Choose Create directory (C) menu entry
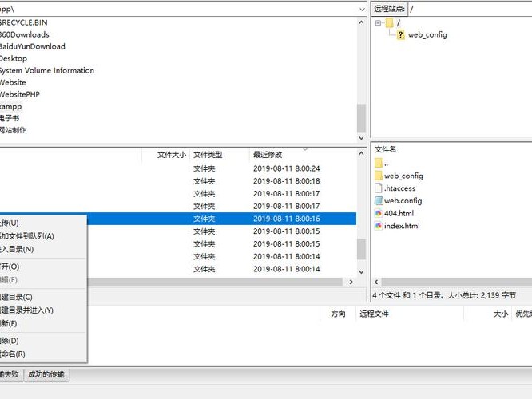This screenshot has width=532, height=399. tap(43, 298)
